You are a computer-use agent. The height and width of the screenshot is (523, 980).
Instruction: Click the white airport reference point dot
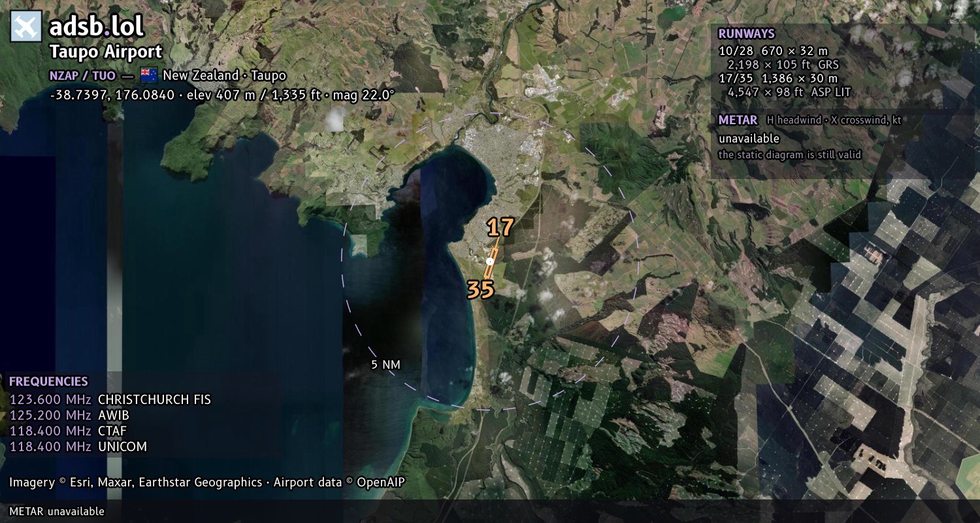click(x=490, y=261)
